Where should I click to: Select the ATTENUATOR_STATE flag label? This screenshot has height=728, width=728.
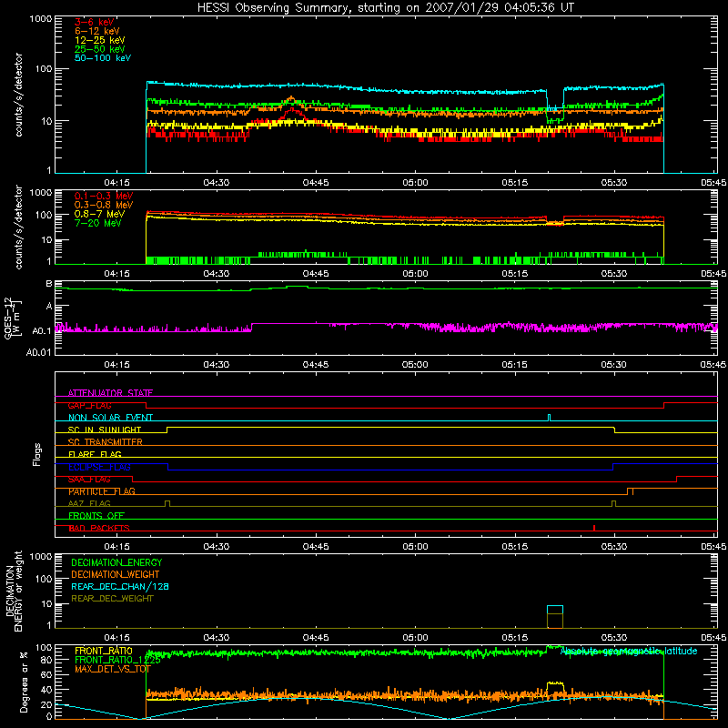(110, 393)
